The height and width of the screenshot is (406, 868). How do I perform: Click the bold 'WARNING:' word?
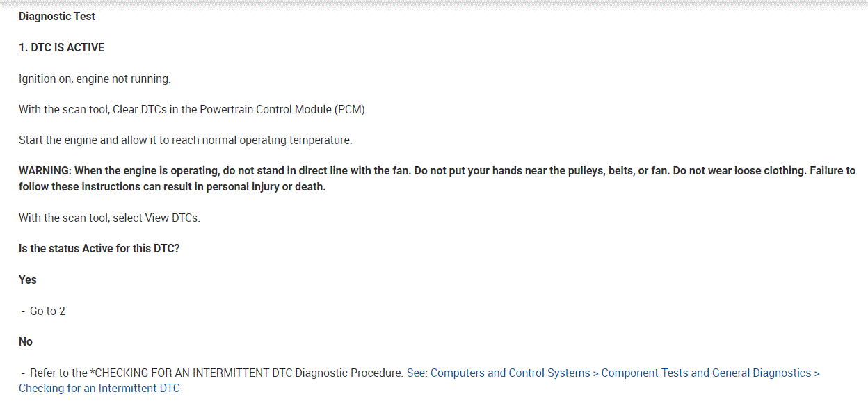(45, 170)
